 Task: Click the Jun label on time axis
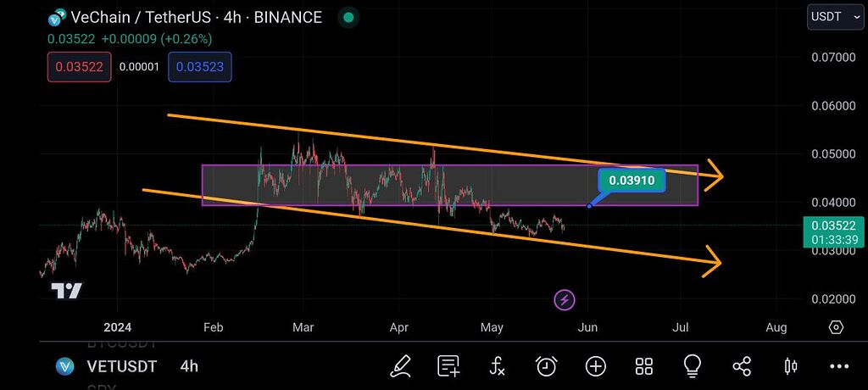coord(587,327)
